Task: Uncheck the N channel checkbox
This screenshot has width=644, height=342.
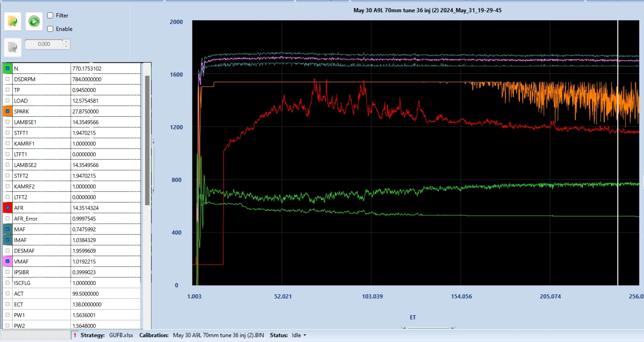Action: pyautogui.click(x=7, y=68)
